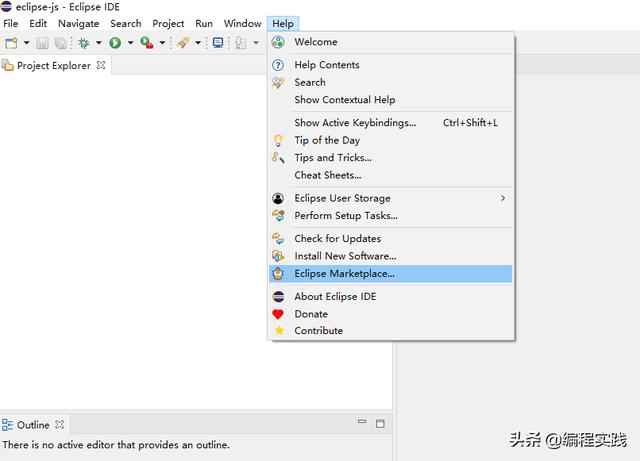
Task: Select Search in the Help menu
Action: [391, 82]
